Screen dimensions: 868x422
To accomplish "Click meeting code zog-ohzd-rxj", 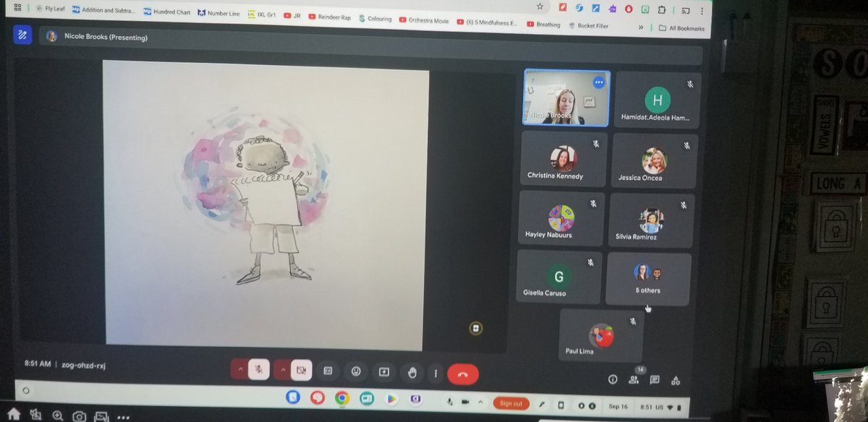I will [x=85, y=365].
